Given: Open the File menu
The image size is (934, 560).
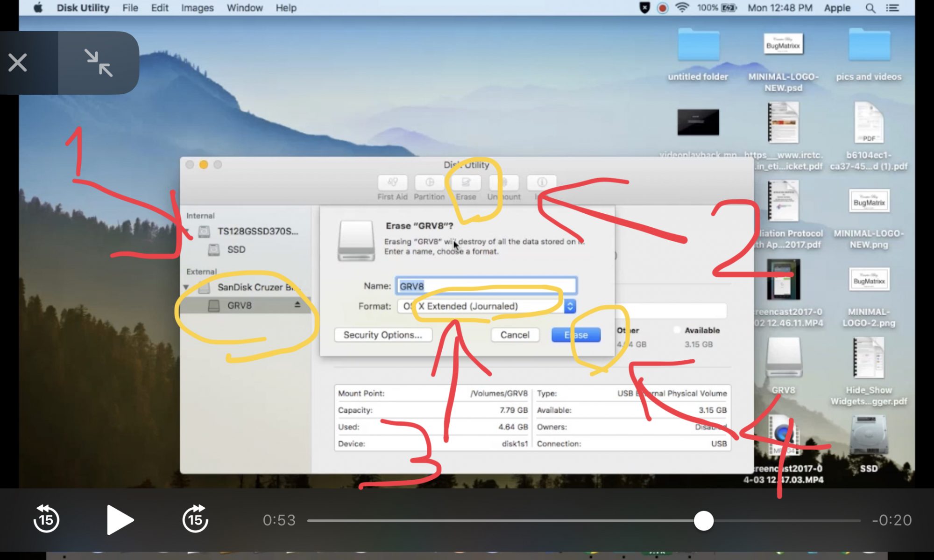Looking at the screenshot, I should [x=130, y=8].
